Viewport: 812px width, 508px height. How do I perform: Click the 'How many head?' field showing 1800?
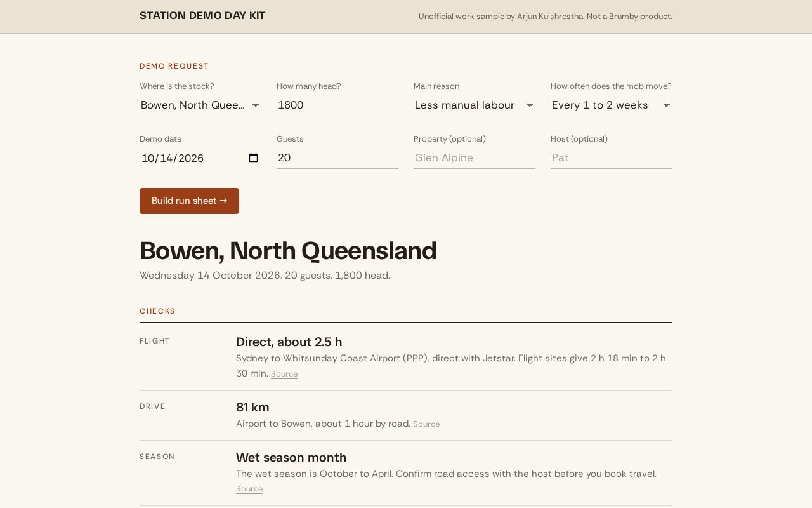(x=337, y=105)
